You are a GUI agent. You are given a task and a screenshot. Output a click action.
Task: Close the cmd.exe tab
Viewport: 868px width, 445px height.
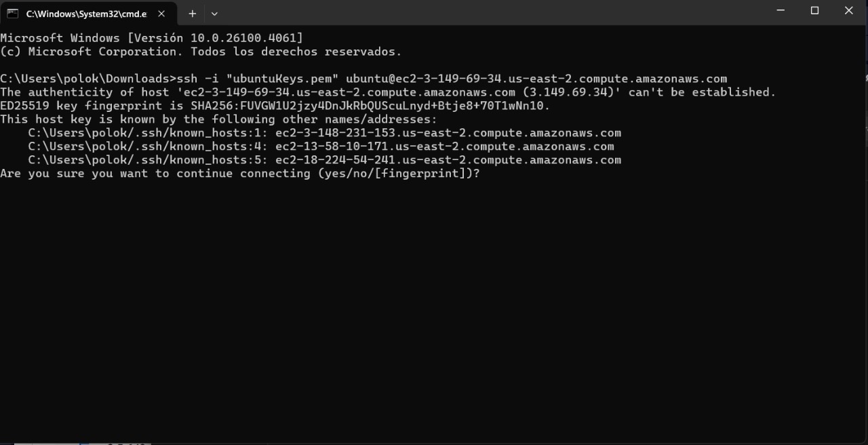point(161,14)
